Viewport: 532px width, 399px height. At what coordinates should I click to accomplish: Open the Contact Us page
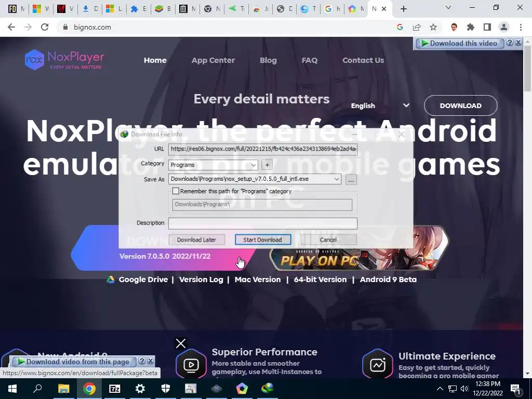click(x=363, y=60)
